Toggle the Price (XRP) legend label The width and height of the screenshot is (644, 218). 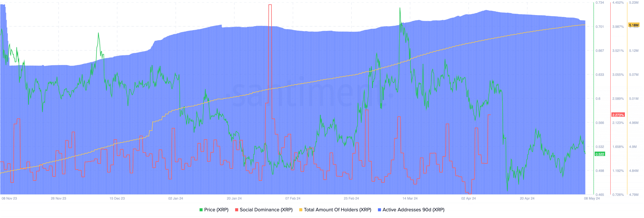coord(216,210)
